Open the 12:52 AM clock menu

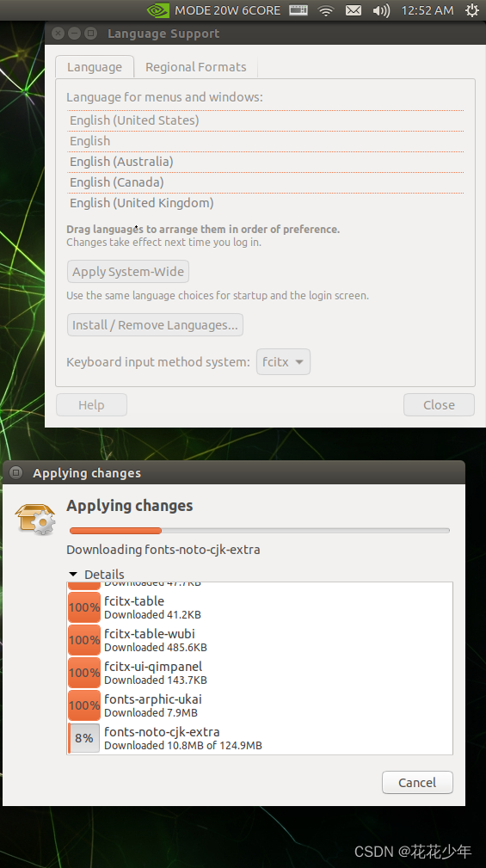pos(428,10)
